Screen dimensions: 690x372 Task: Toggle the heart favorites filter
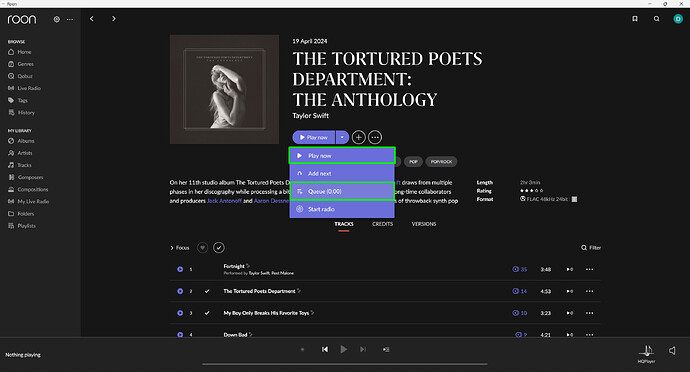pos(202,247)
